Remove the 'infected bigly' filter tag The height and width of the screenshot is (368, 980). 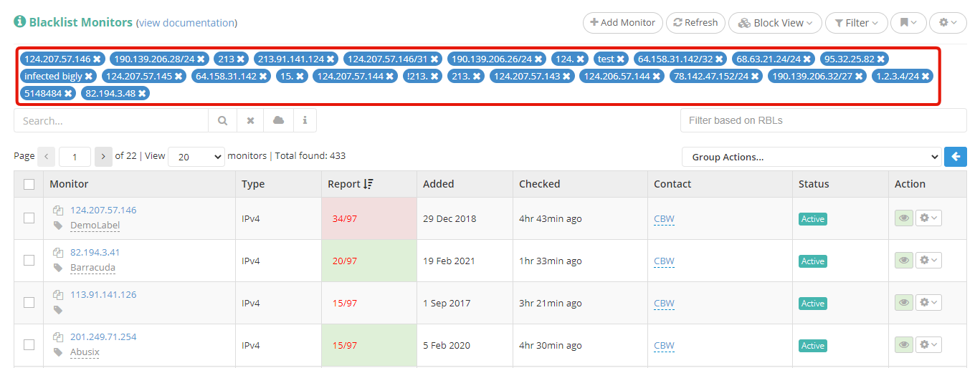tap(89, 76)
